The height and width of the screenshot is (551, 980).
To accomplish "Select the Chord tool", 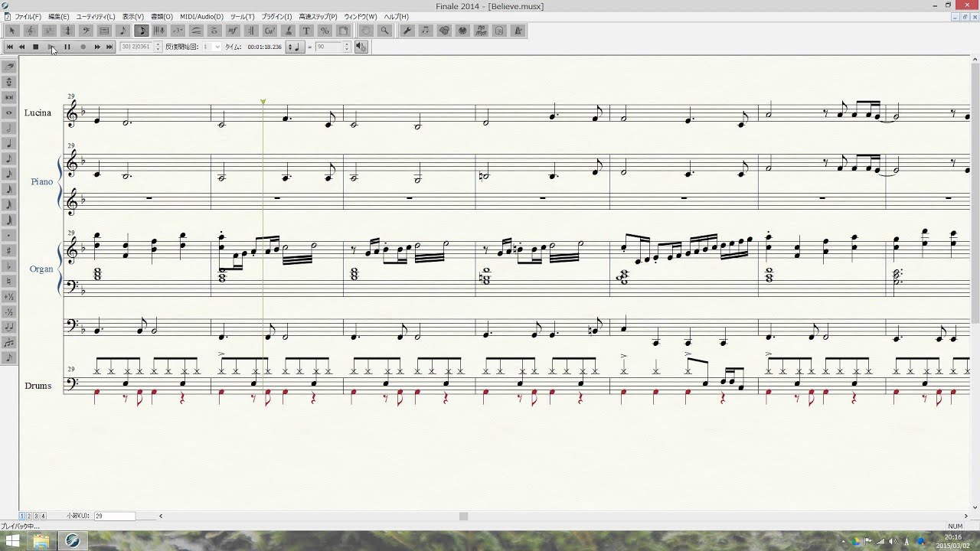I will coord(269,31).
